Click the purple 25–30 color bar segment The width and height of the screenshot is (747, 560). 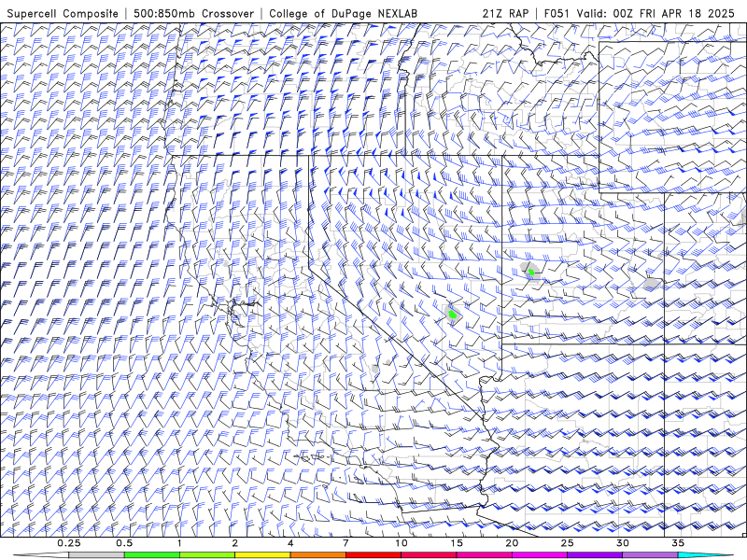click(595, 555)
